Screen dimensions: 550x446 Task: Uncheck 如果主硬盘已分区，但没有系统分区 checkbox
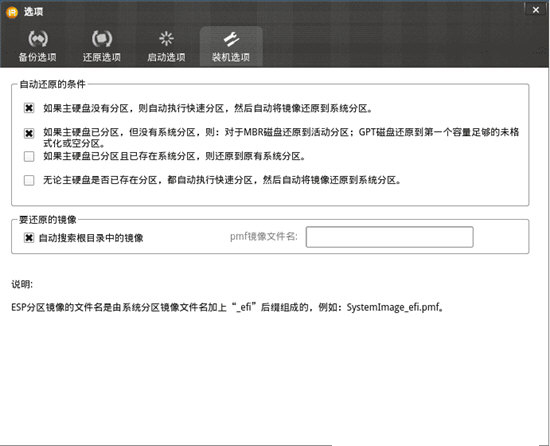29,133
